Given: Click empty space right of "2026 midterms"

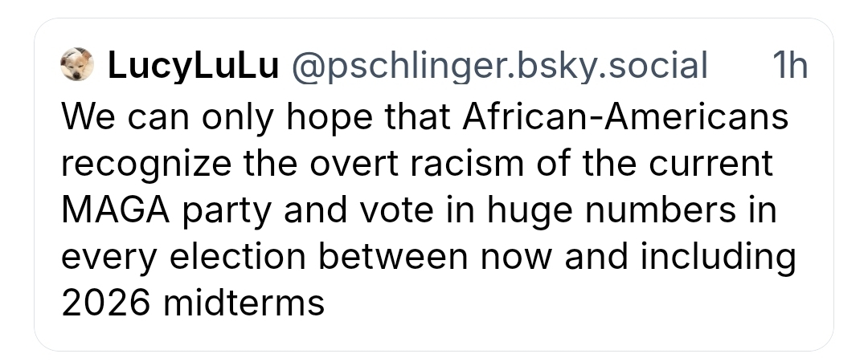Looking at the screenshot, I should [563, 303].
